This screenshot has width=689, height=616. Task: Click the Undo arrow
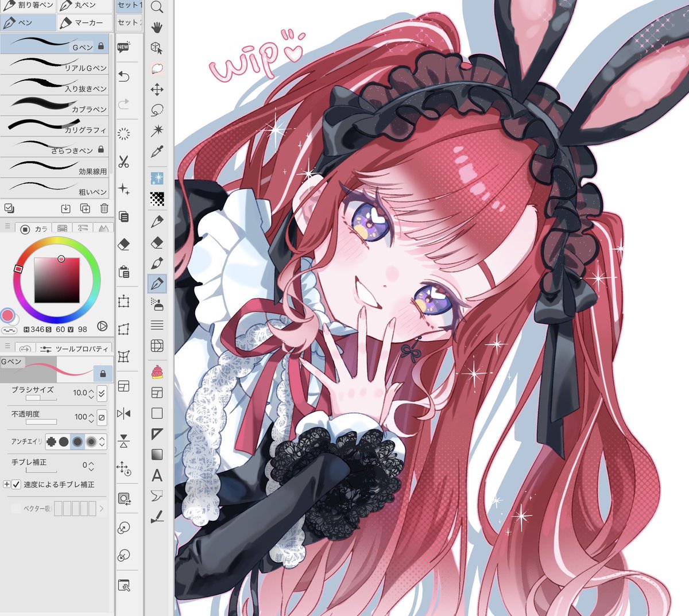pyautogui.click(x=123, y=76)
